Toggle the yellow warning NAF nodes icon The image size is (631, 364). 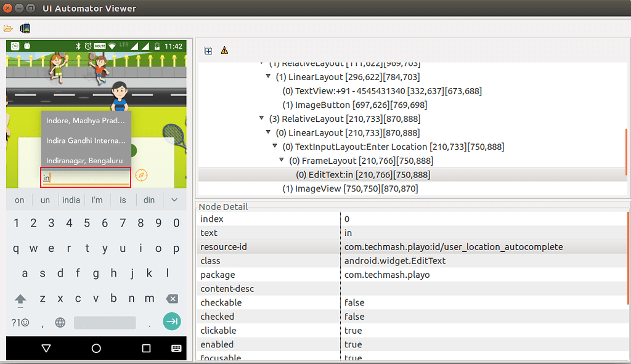pyautogui.click(x=224, y=51)
